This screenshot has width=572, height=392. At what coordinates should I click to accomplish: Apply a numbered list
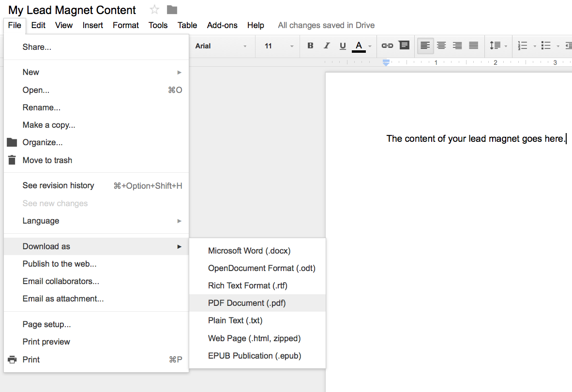tap(522, 45)
